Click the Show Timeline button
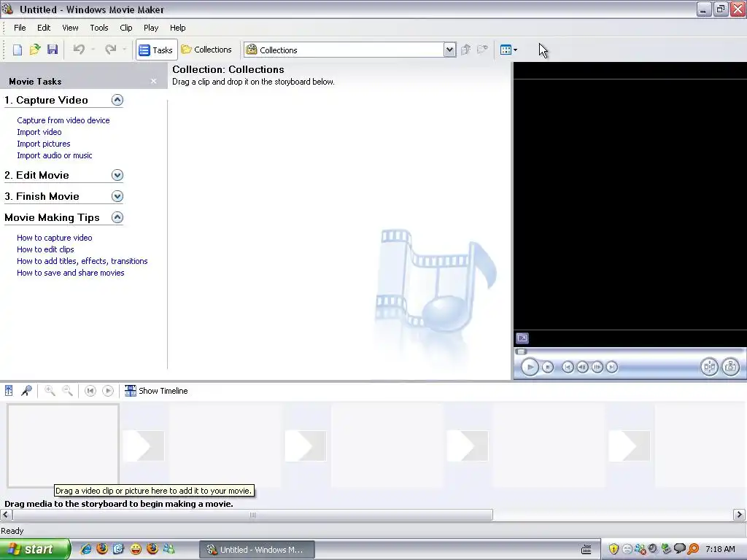The height and width of the screenshot is (560, 747). click(156, 391)
